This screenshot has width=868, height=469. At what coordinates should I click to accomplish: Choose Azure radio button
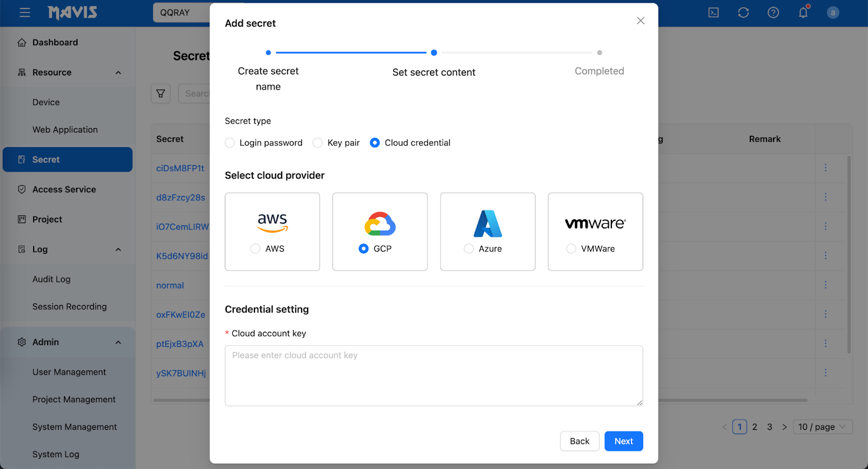tap(469, 249)
